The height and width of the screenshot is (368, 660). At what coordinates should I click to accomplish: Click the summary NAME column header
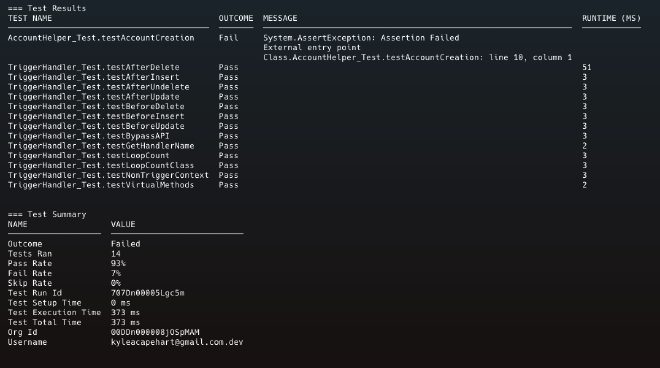[17, 224]
